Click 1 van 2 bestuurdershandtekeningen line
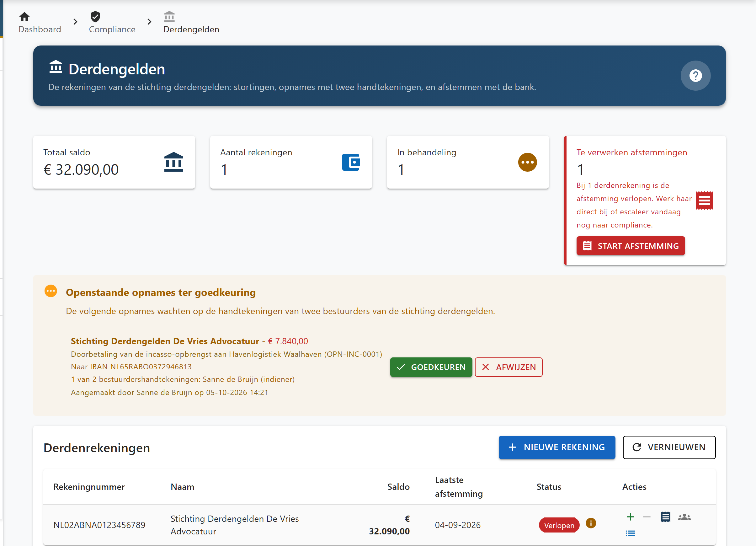This screenshot has width=756, height=546. pos(183,379)
